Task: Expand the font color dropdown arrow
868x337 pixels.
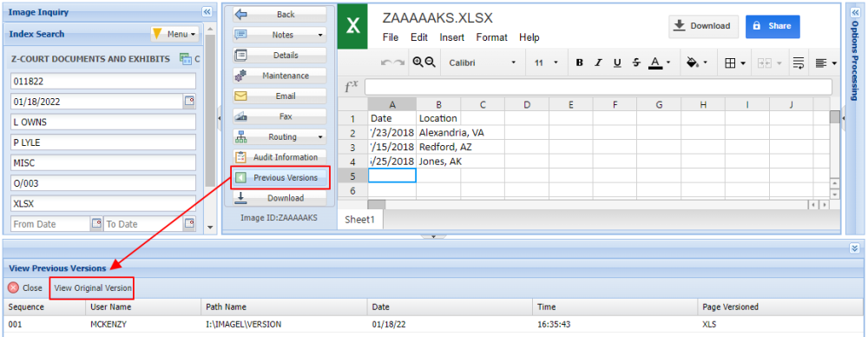Action: pos(668,63)
